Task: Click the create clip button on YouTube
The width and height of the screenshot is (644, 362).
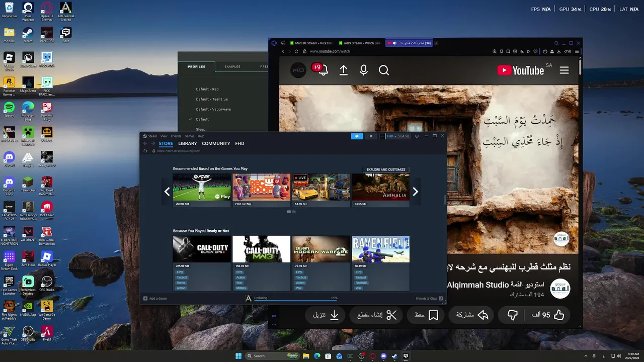Action: (x=377, y=315)
